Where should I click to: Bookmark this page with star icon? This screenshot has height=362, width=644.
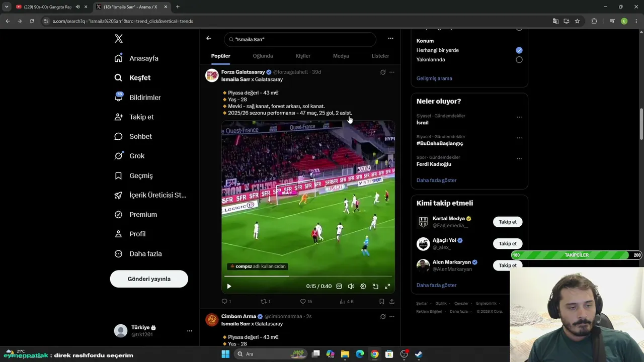577,21
